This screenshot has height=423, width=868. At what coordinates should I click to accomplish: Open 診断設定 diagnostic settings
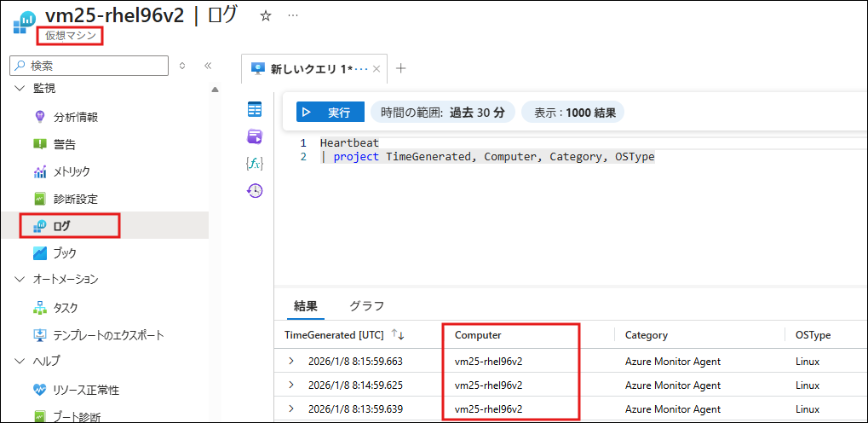tap(76, 199)
